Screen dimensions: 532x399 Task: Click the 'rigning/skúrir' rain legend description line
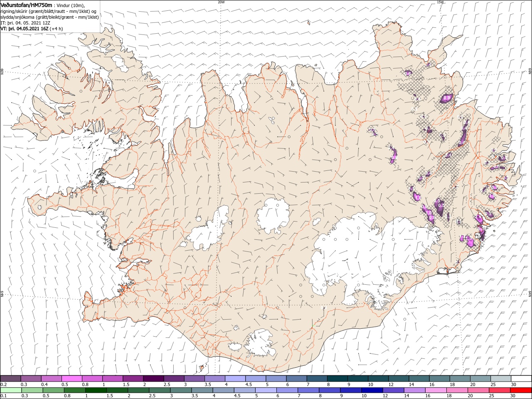pyautogui.click(x=48, y=11)
